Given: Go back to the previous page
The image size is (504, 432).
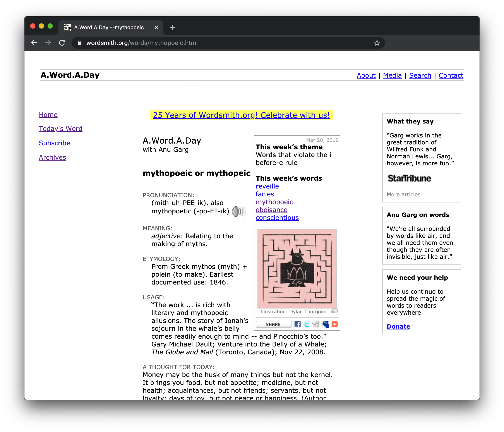Looking at the screenshot, I should [x=34, y=43].
